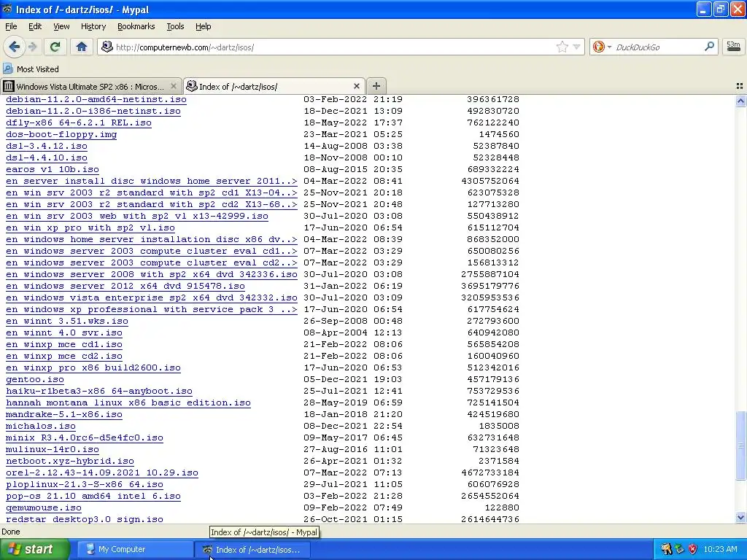Open the tab groups icon
The width and height of the screenshot is (747, 560).
pos(740,86)
